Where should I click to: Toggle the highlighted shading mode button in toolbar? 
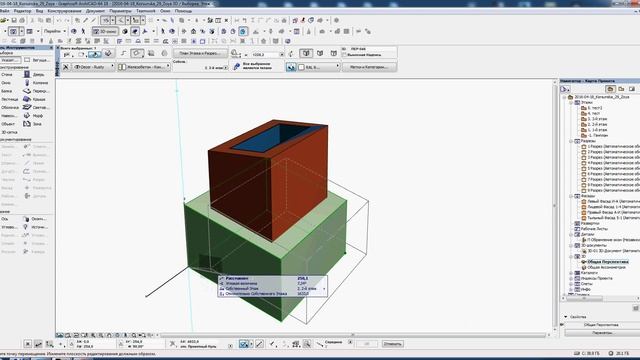pos(135,31)
